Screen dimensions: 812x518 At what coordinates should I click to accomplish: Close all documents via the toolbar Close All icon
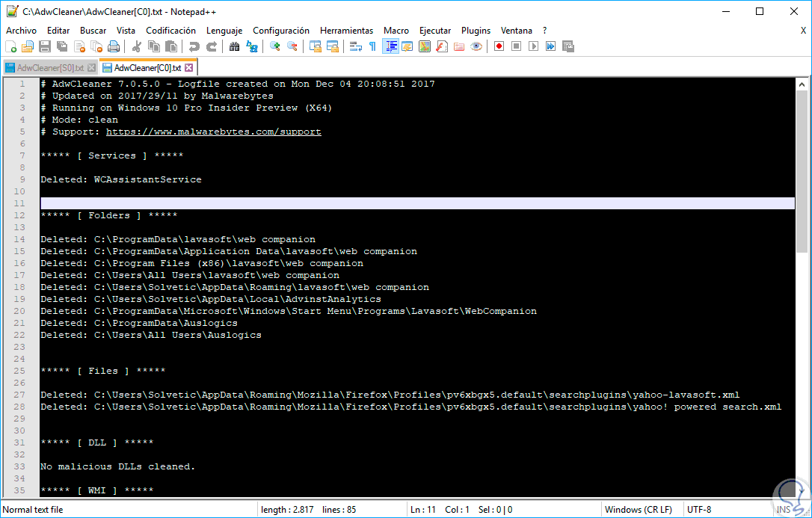tap(96, 46)
